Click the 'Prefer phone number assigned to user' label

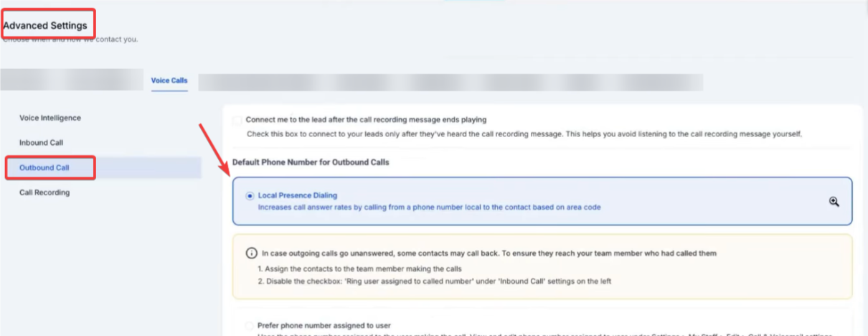coord(324,325)
